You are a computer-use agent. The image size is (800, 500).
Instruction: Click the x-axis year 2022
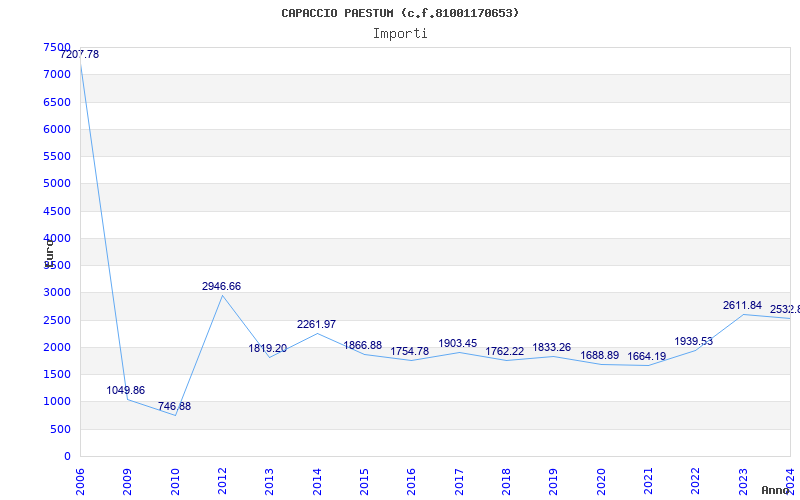pyautogui.click(x=696, y=482)
